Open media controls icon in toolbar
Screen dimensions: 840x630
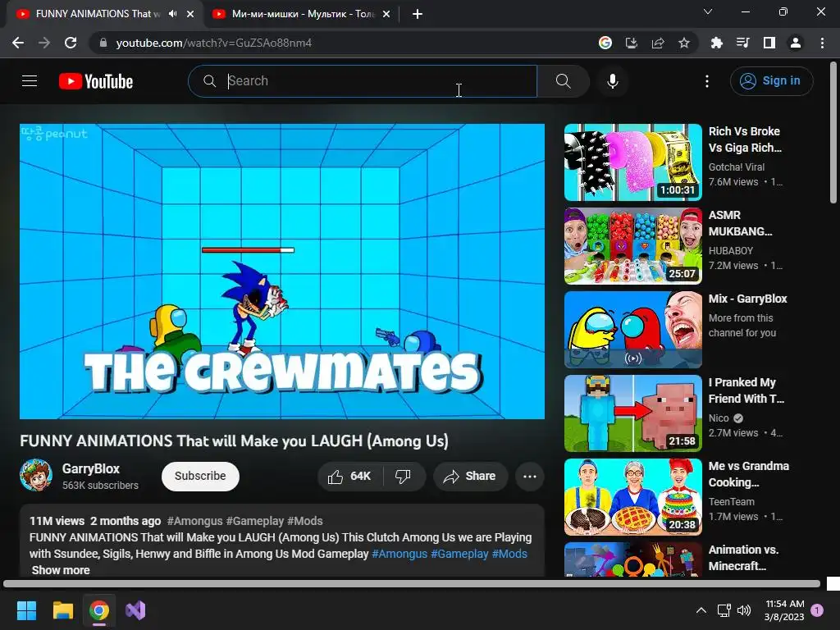coord(743,43)
